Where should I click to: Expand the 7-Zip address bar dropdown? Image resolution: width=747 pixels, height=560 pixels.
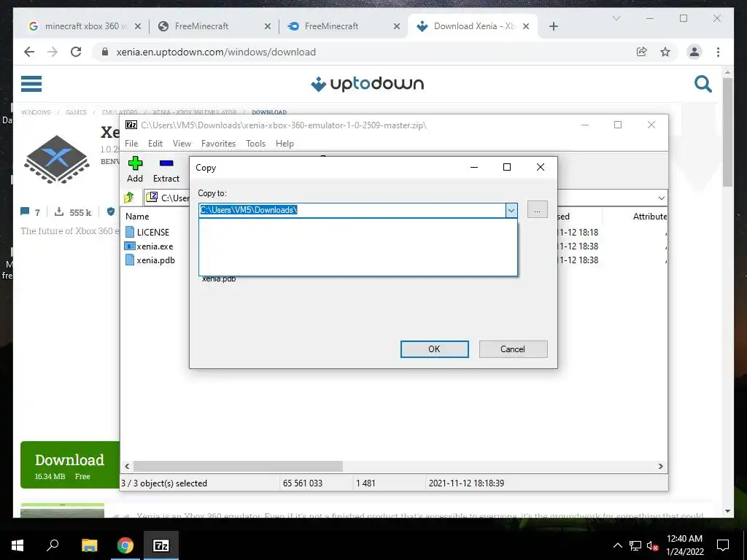[x=661, y=198]
